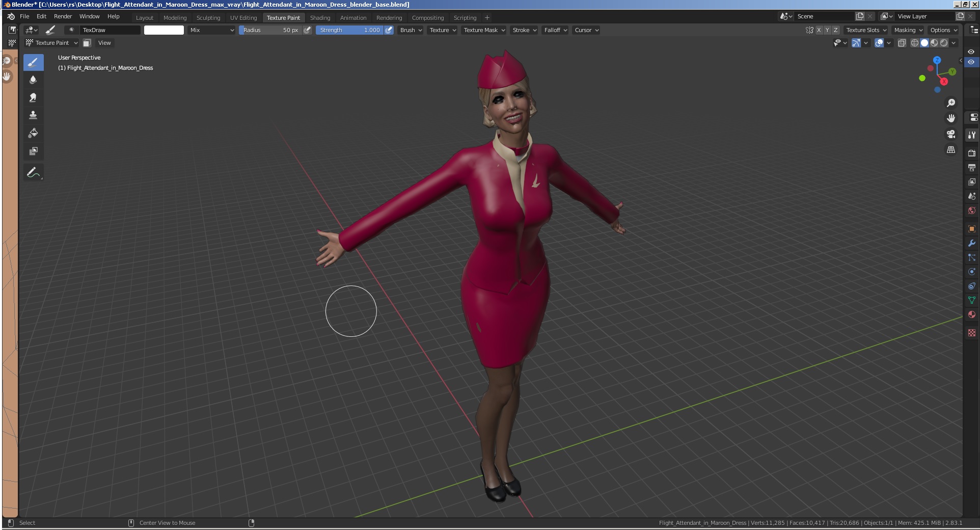Toggle X-ray view mode
This screenshot has height=530, width=980.
[x=902, y=43]
